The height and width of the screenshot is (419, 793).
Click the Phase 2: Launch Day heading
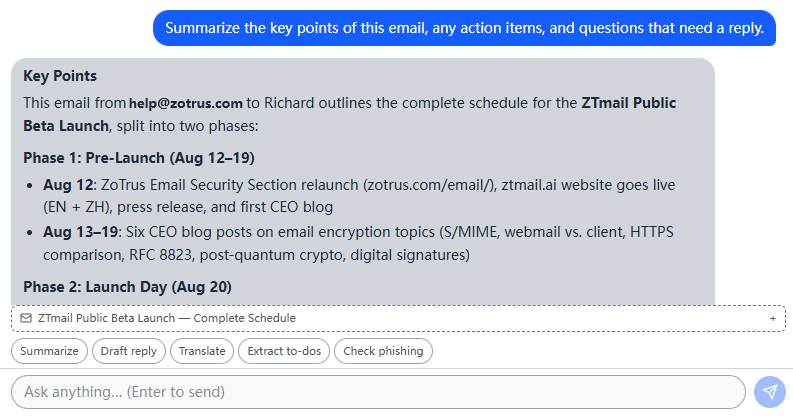pos(127,287)
